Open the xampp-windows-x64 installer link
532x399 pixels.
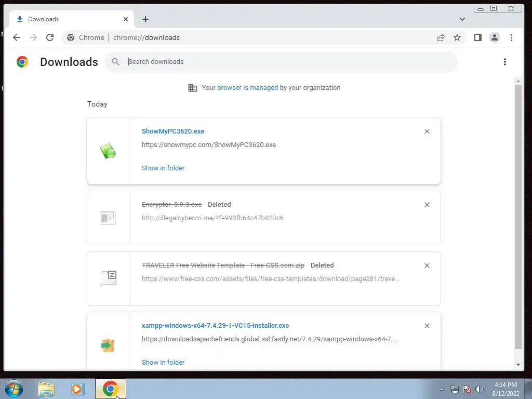tap(216, 325)
